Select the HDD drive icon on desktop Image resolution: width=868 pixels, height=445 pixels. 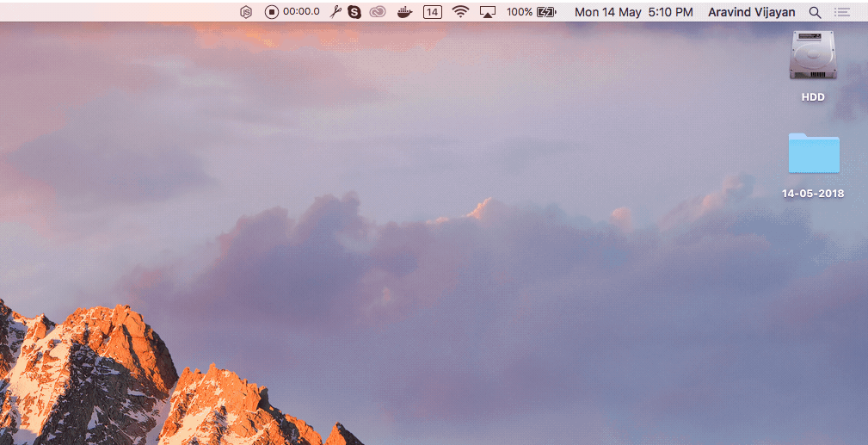[813, 56]
